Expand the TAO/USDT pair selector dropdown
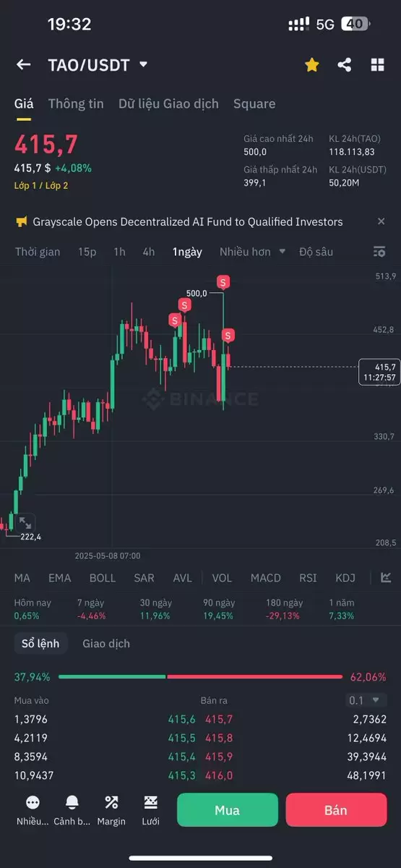This screenshot has width=401, height=868. (x=143, y=64)
